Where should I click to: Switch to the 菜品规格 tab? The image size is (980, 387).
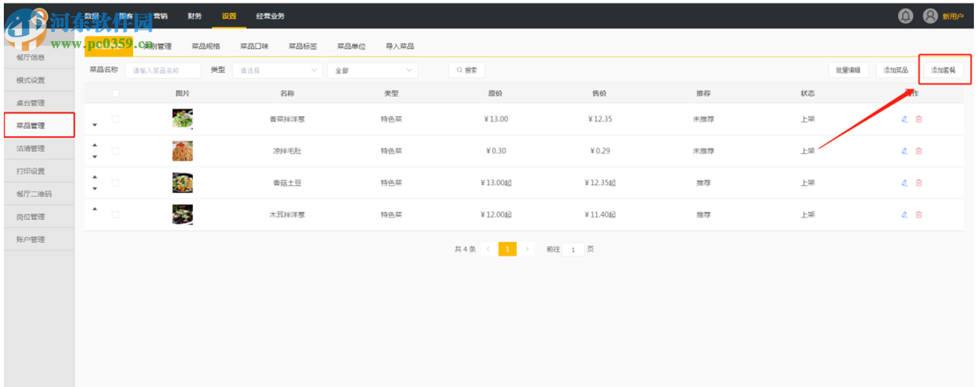[206, 47]
